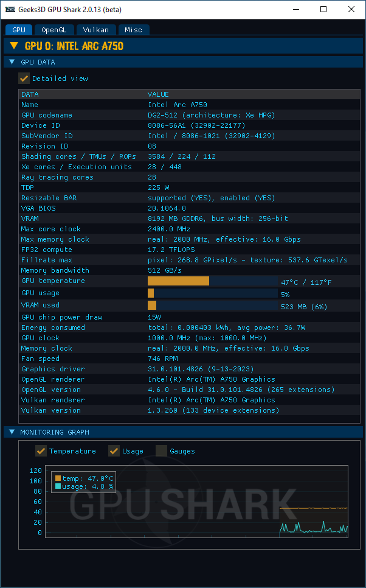The height and width of the screenshot is (588, 366).
Task: Click the graph legend 'usage: 4.8 %'
Action: [88, 486]
